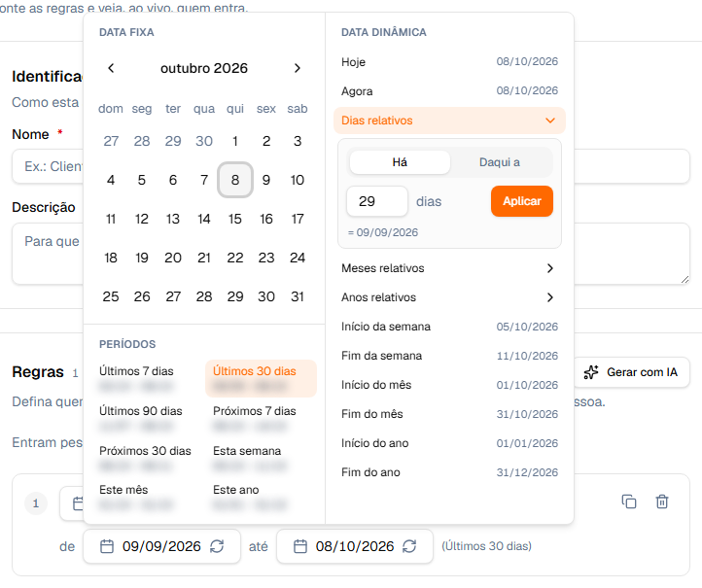The height and width of the screenshot is (588, 702).
Task: Choose Fim do mês option
Action: [x=449, y=413]
